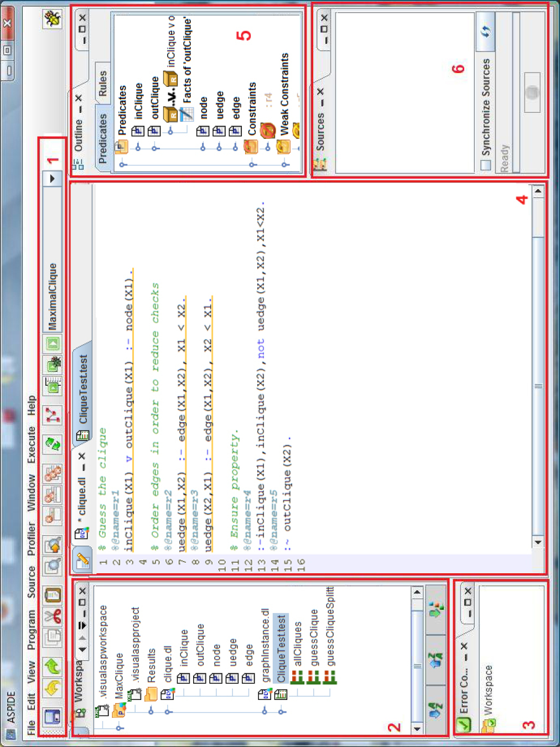Switch to the Rules tab in Outline

point(103,84)
